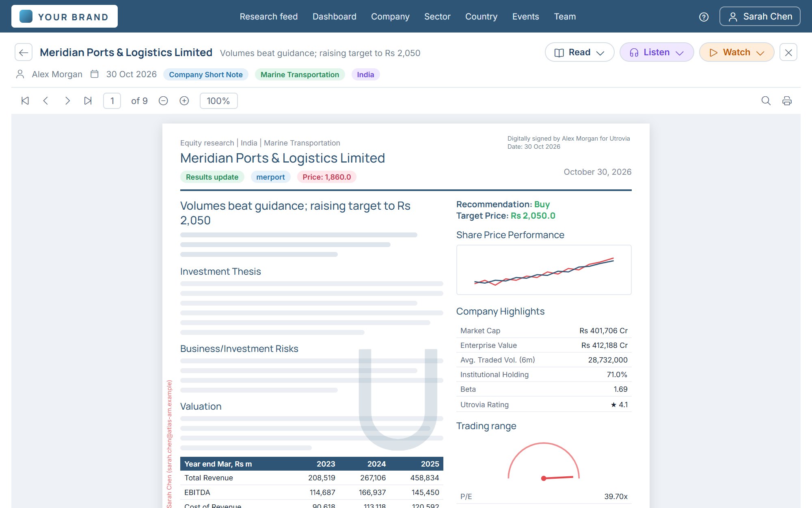Expand the Watch dropdown
Screen dimensions: 812x508
point(736,52)
